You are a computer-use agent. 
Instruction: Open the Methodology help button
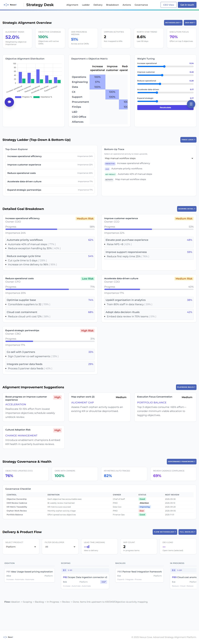coord(173,23)
